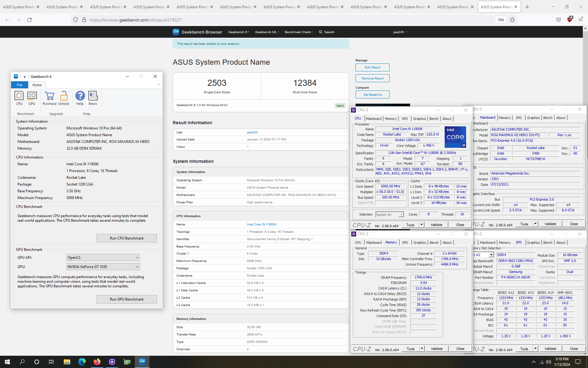Close the active ASUS System Product tab

(516, 7)
